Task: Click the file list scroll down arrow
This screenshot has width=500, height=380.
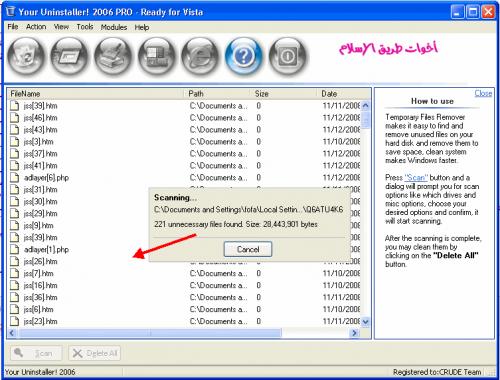Action: 365,322
